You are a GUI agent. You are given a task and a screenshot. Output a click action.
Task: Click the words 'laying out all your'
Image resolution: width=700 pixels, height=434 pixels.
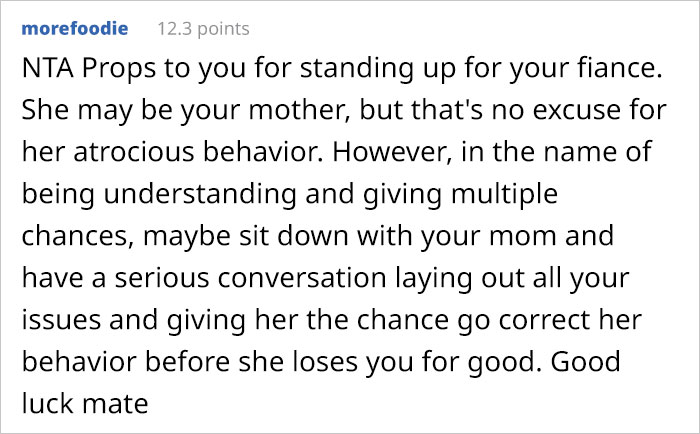512,279
